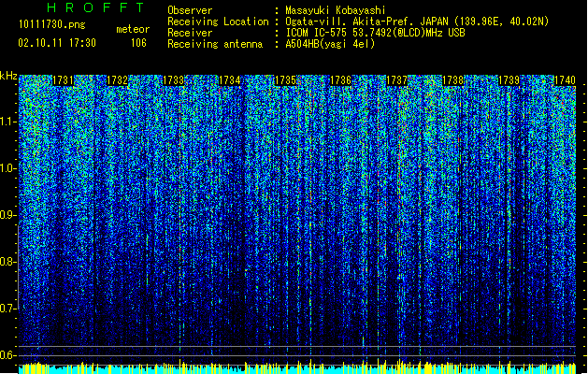Click the Ogata-vill. Akita-Pref. JAPAN location text
The height and width of the screenshot is (374, 588).
click(417, 22)
